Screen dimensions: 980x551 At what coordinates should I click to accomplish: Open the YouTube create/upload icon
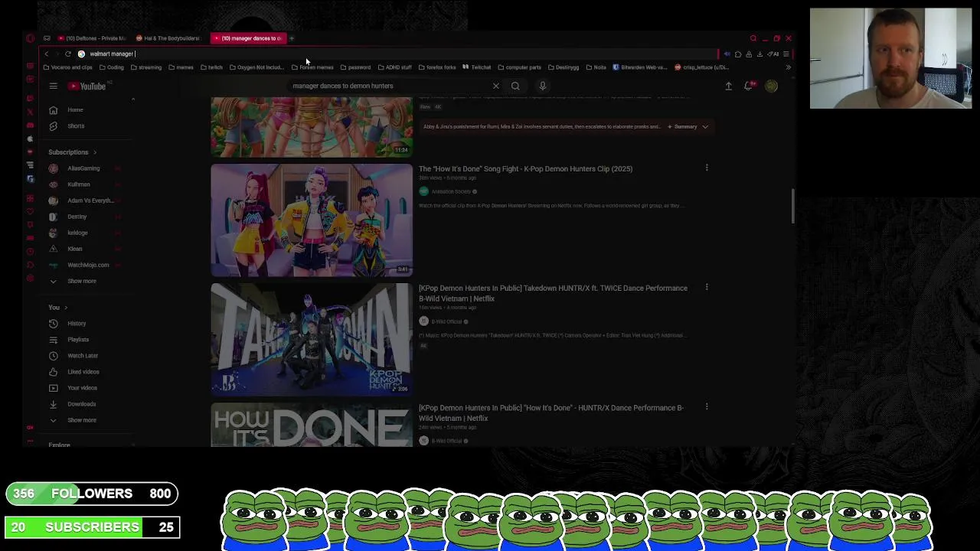pyautogui.click(x=728, y=86)
